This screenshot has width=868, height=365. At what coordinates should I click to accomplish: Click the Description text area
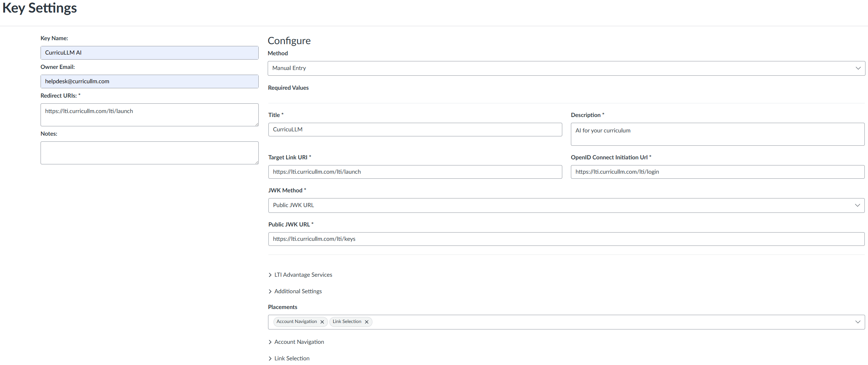pyautogui.click(x=717, y=134)
